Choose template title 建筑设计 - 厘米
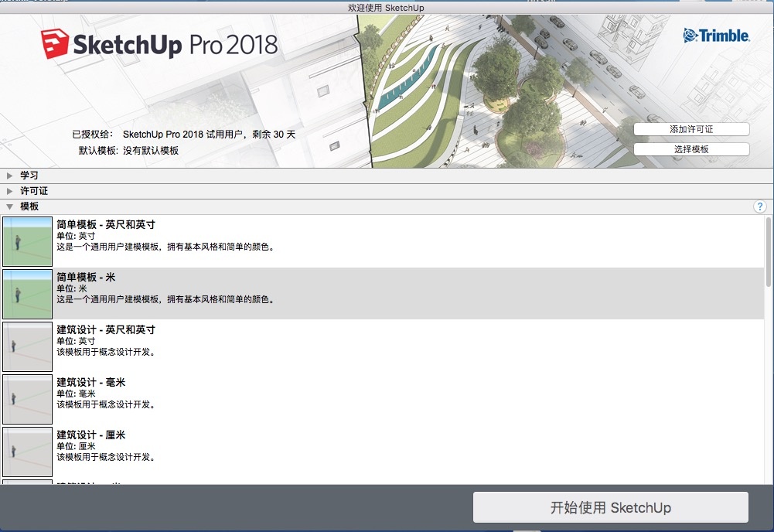774x532 pixels. [90, 435]
